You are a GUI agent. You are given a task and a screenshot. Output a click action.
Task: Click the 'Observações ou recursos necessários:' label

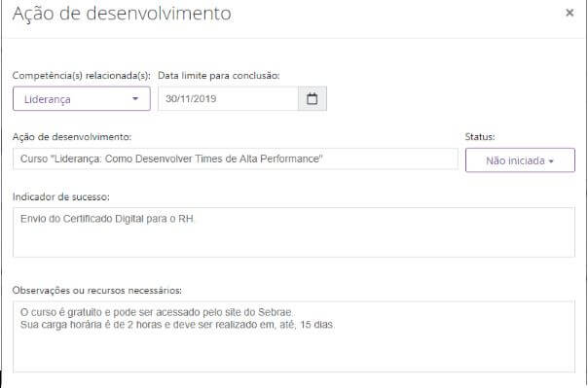(97, 291)
